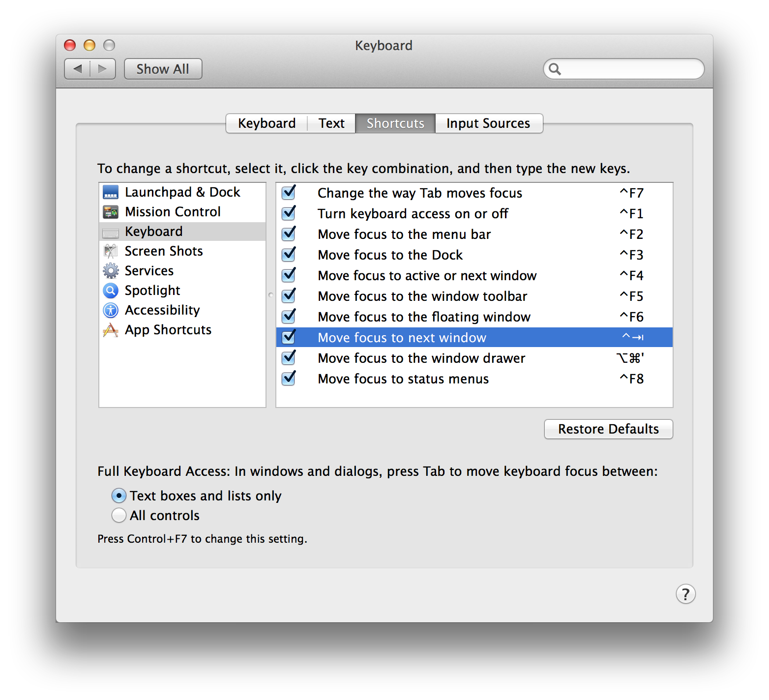The height and width of the screenshot is (700, 769).
Task: Click the ^F4 shortcut value
Action: point(631,276)
